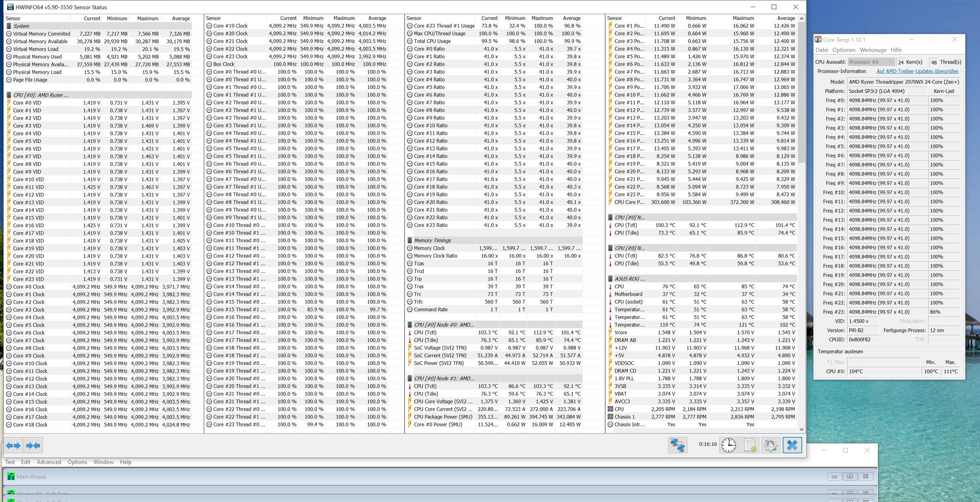Click the Main thread title in Prime95

(x=31, y=477)
